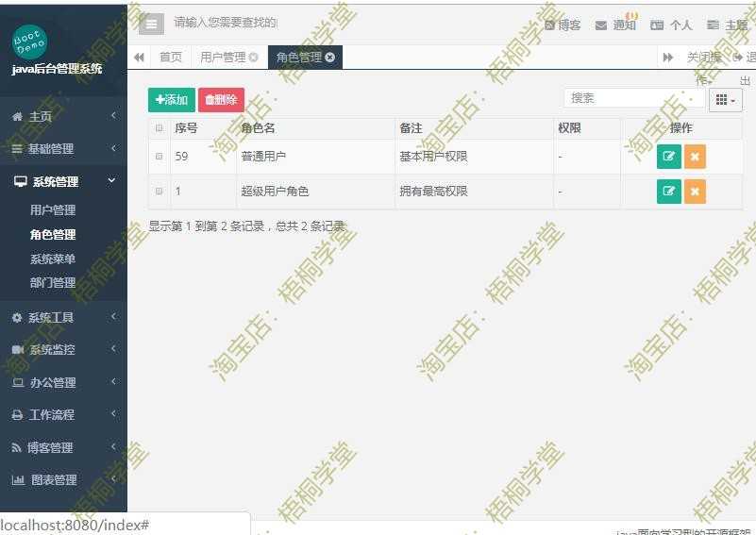The width and height of the screenshot is (756, 535).
Task: Expand the 办公管理 sidebar menu
Action: click(63, 383)
